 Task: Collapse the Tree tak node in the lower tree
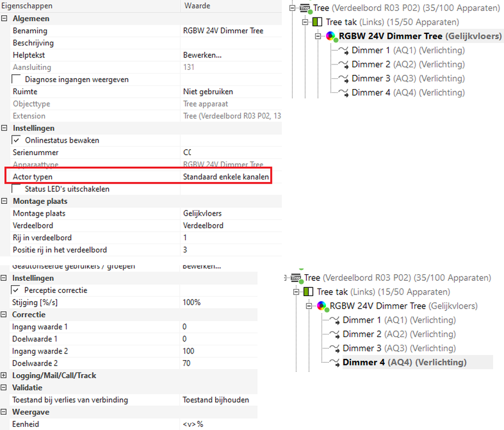coord(296,292)
